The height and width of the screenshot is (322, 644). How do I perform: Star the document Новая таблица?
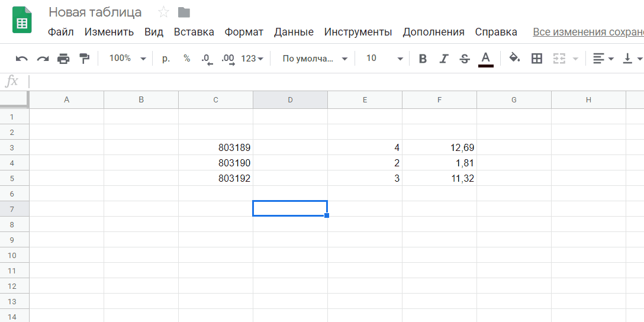163,12
